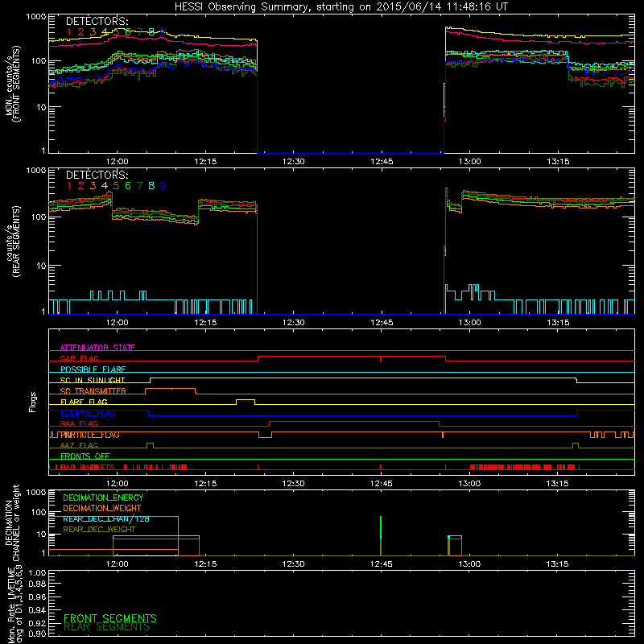Screen dimensions: 644x644
Task: Click 1 y-axis value on rear segments plot
Action: [x=43, y=312]
